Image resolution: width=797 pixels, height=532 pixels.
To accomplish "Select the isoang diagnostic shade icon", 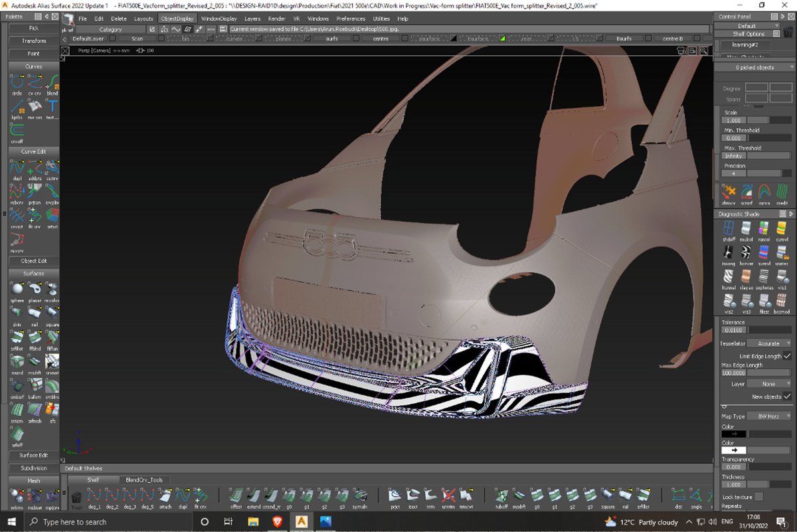I will point(729,254).
